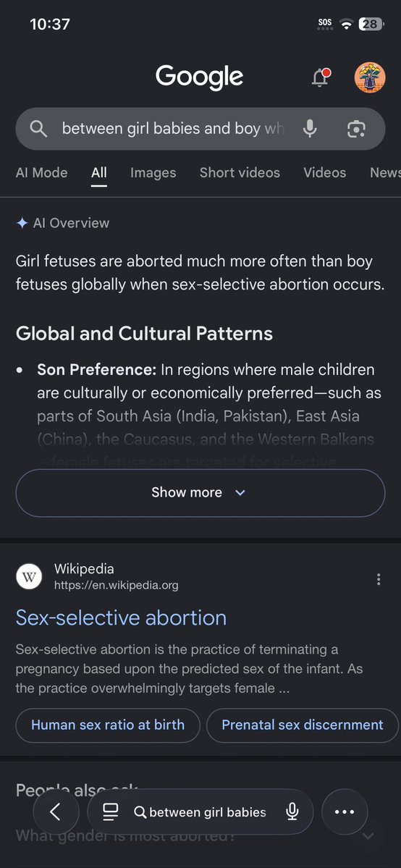Switch to AI Mode tab
Viewport: 401px width, 868px height.
41,173
